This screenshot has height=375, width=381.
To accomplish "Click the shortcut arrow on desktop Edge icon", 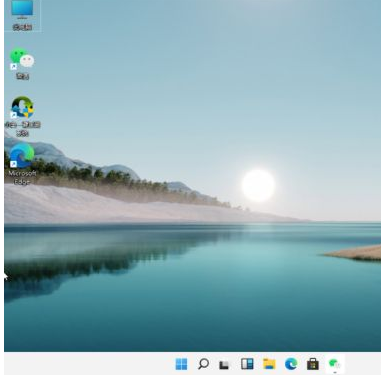I will click(x=13, y=164).
